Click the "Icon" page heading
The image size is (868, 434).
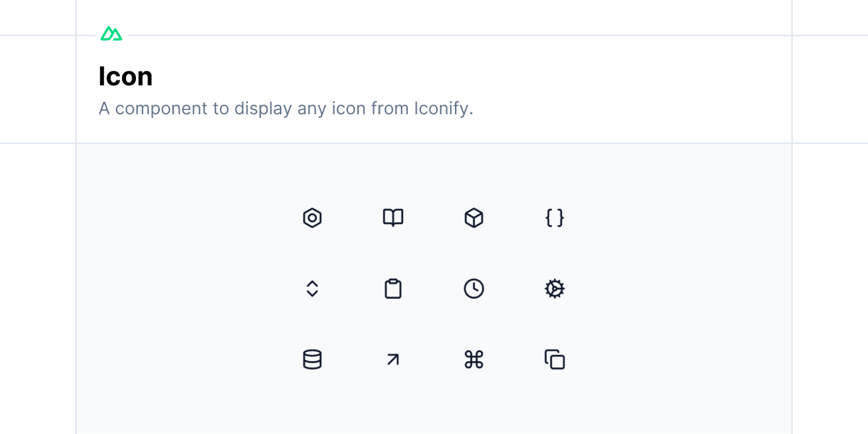(126, 76)
